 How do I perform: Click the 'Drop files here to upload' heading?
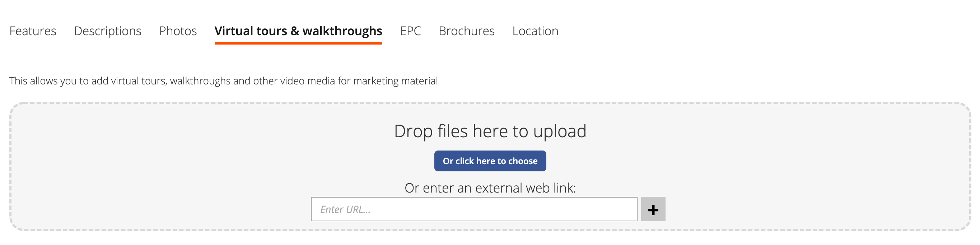(490, 131)
